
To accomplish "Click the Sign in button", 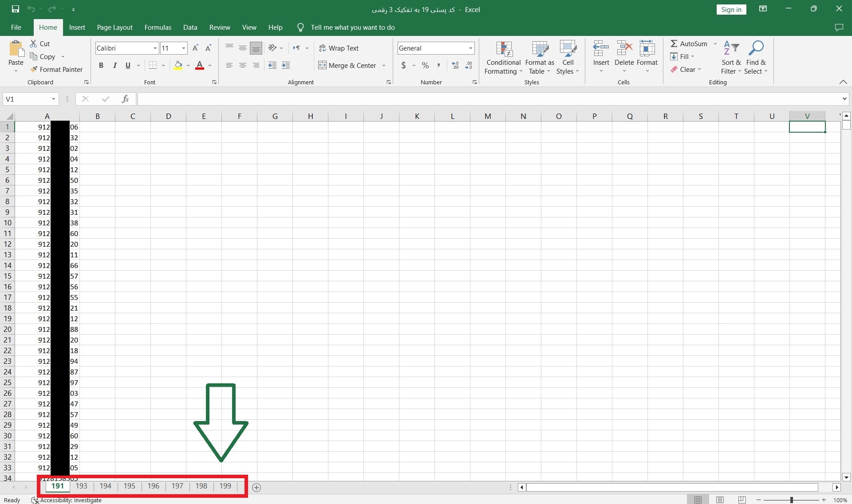I will (x=731, y=9).
